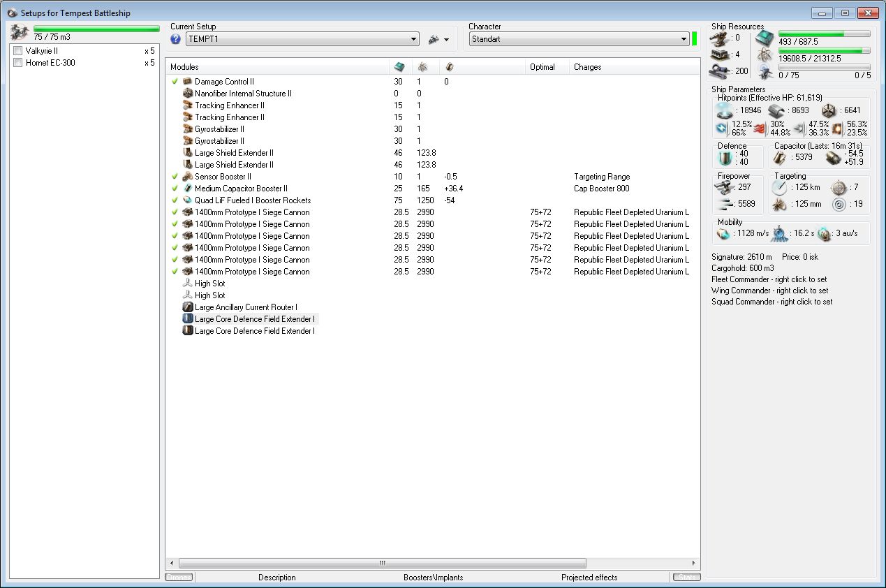The image size is (886, 588).
Task: Click the max locked targets icon showing 7
Action: pyautogui.click(x=839, y=187)
